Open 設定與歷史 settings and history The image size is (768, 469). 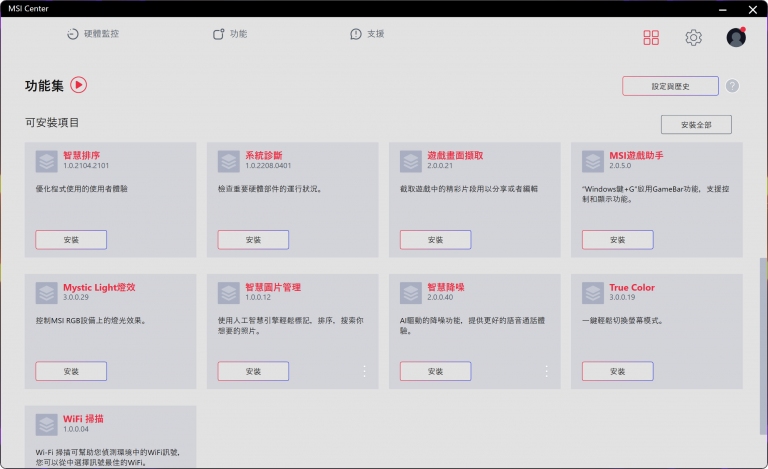(x=670, y=86)
